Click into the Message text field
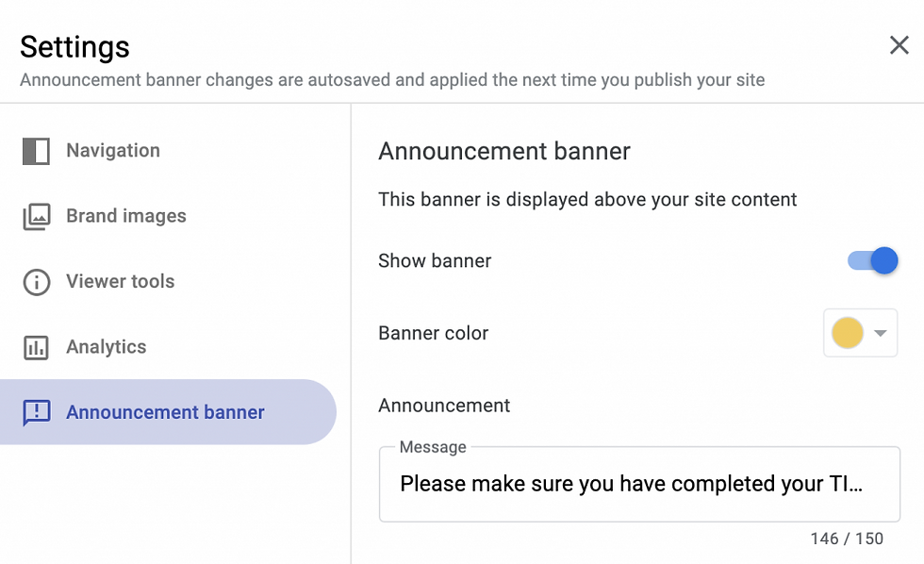This screenshot has height=564, width=924. 639,484
